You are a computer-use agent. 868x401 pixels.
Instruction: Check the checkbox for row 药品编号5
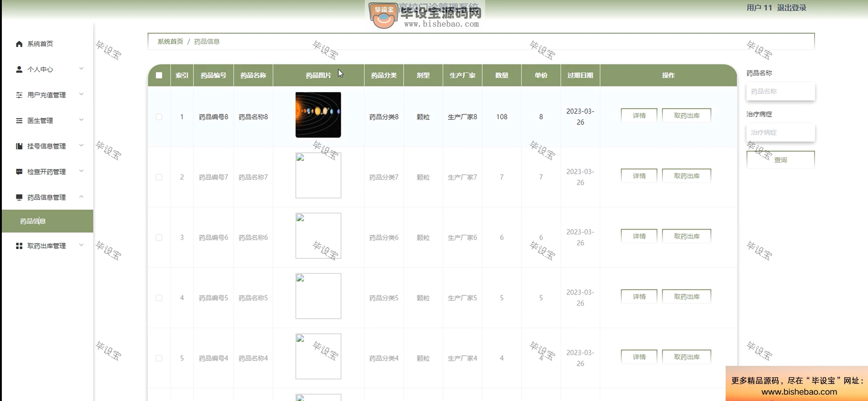coord(159,298)
